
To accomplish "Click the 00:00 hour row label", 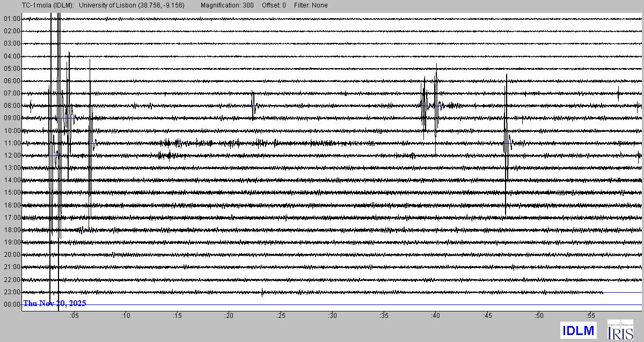I will click(11, 304).
